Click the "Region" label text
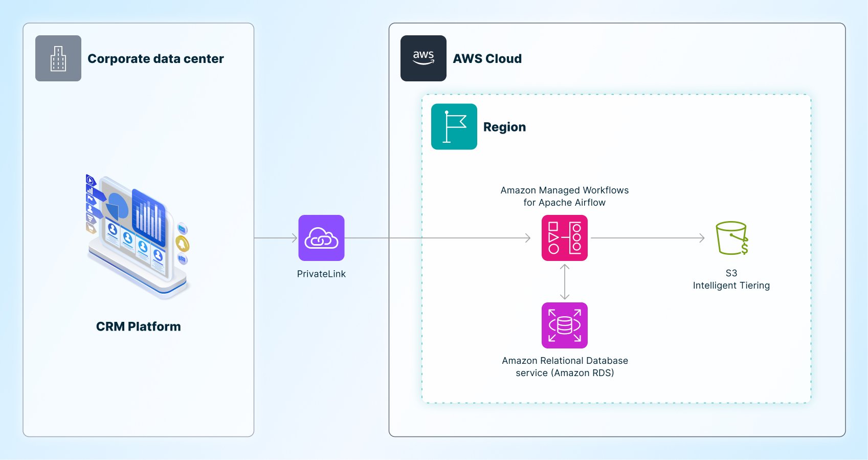 (x=504, y=127)
